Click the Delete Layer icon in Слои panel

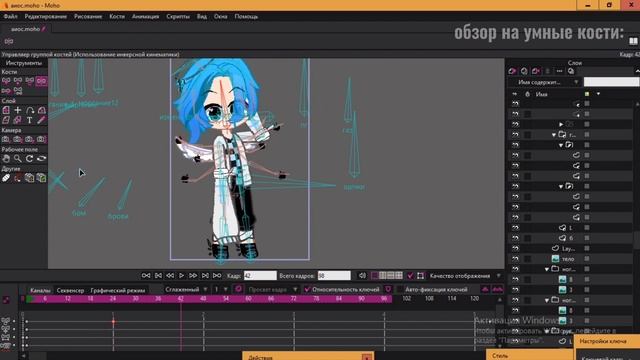tap(536, 71)
